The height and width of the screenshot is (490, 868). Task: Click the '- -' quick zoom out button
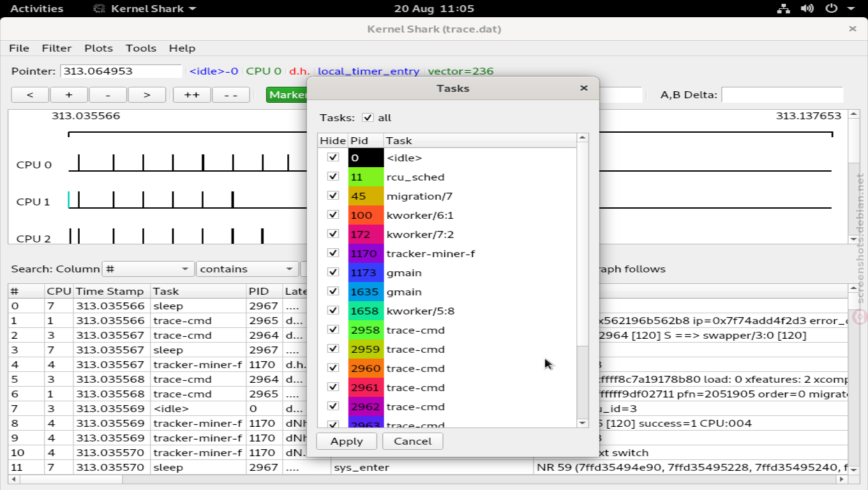point(230,94)
